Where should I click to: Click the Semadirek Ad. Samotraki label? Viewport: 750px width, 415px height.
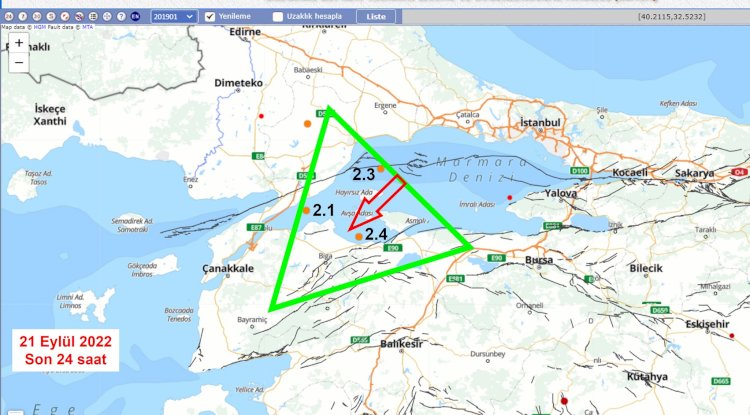click(132, 225)
